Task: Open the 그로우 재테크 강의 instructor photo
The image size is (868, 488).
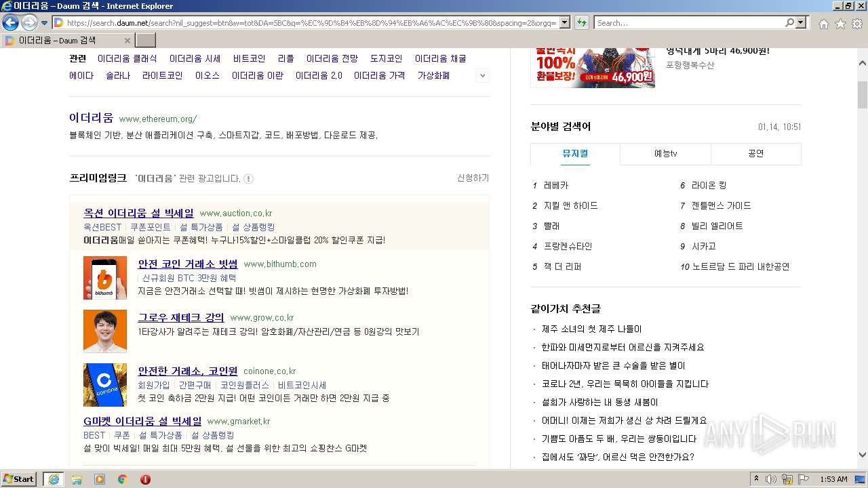Action: 105,331
